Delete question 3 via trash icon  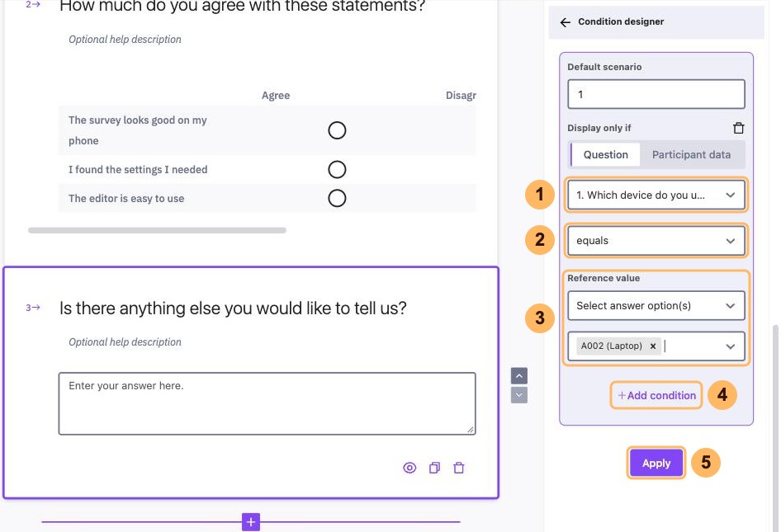click(x=459, y=468)
